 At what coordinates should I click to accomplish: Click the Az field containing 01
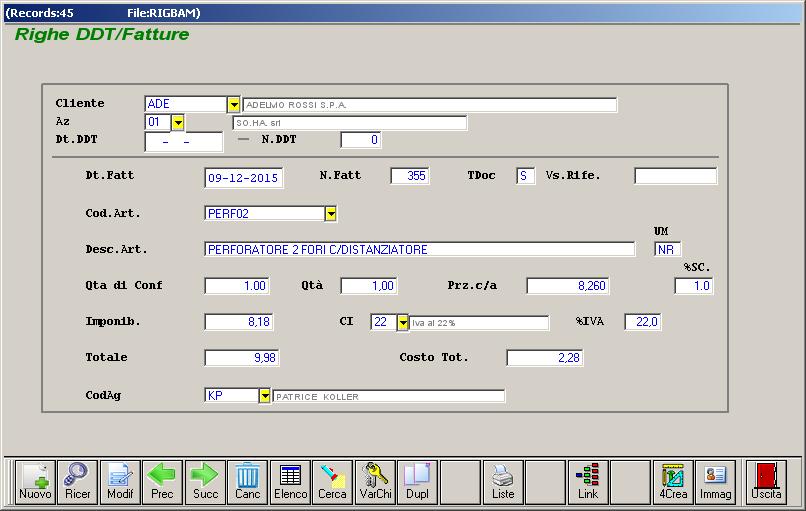click(x=158, y=122)
